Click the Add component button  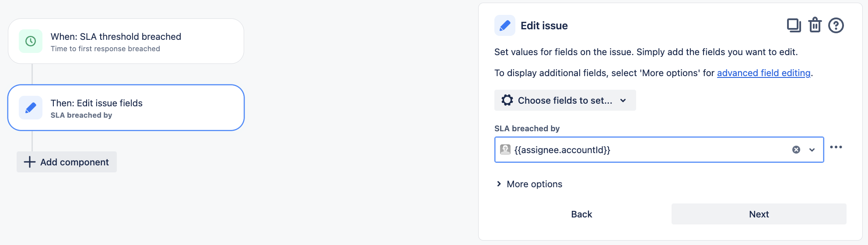pos(67,162)
